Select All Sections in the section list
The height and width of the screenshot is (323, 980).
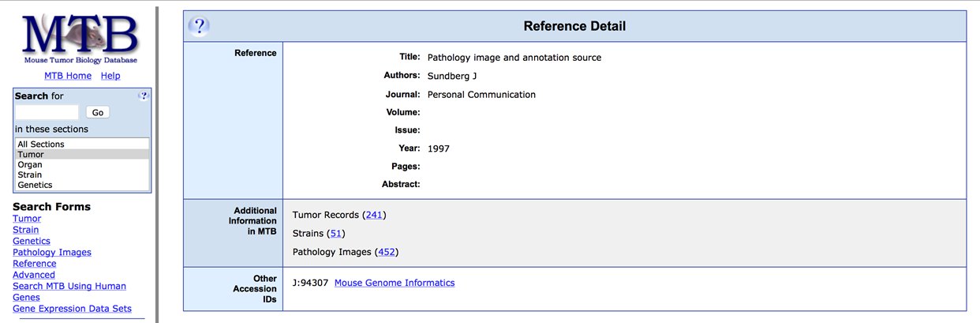41,145
